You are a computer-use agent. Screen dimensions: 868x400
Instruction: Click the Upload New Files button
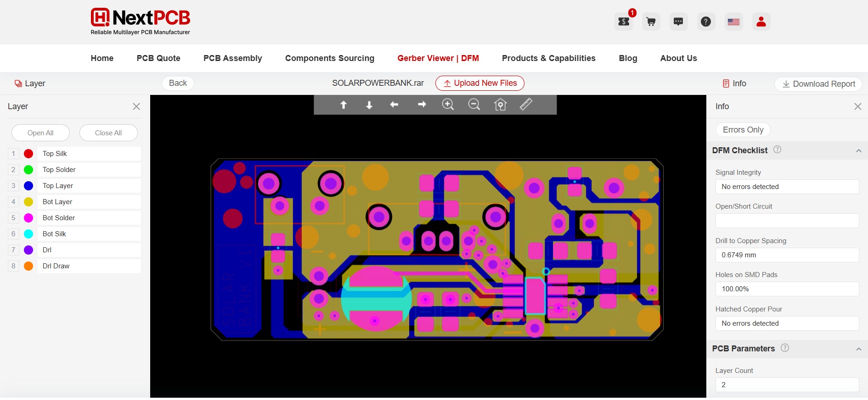(x=480, y=83)
